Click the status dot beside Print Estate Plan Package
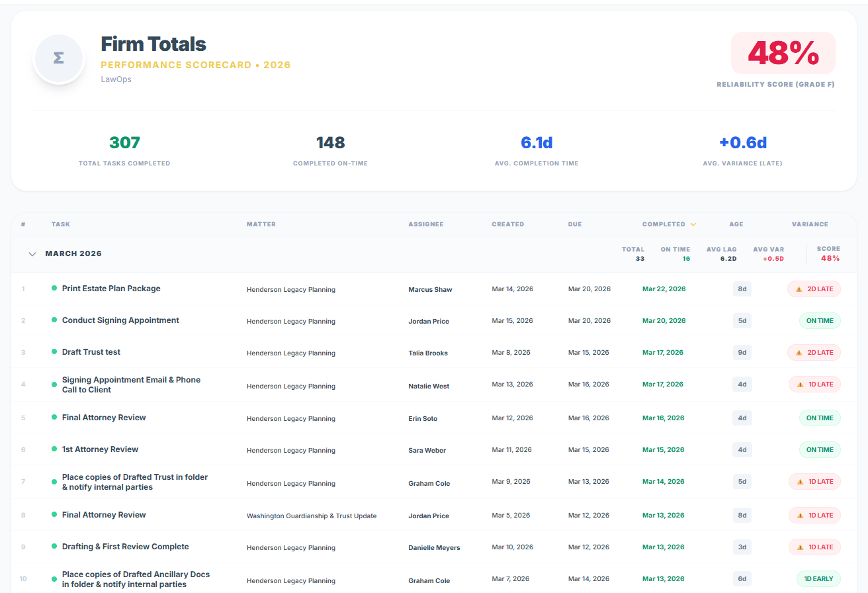The width and height of the screenshot is (868, 593). (x=54, y=289)
